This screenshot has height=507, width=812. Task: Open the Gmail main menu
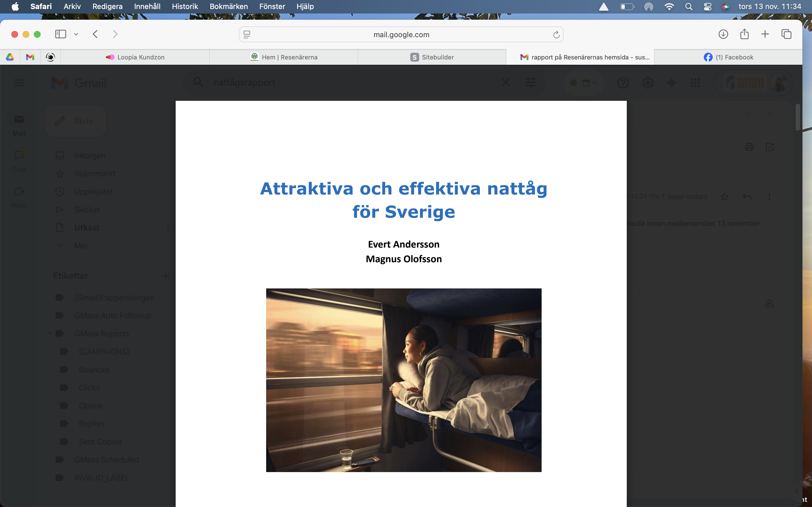click(x=19, y=83)
